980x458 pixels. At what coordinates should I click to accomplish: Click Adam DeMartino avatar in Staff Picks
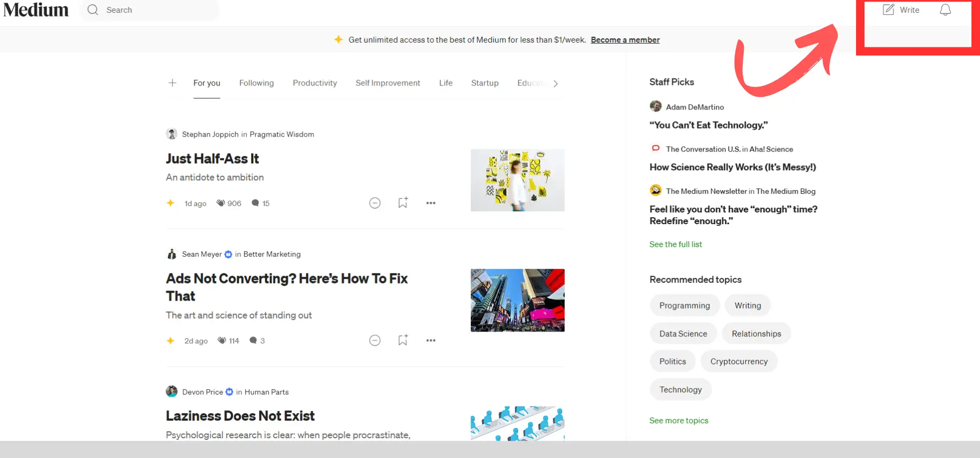pos(656,106)
